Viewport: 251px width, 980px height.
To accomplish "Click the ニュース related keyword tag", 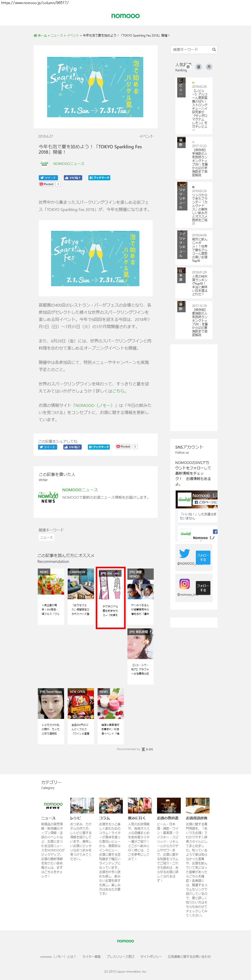I will pyautogui.click(x=47, y=538).
